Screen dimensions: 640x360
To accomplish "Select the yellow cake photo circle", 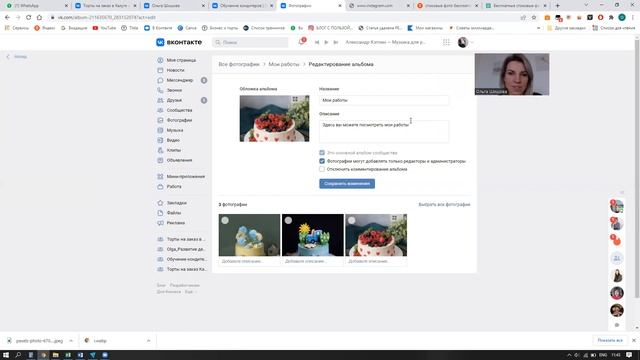I will click(x=225, y=220).
